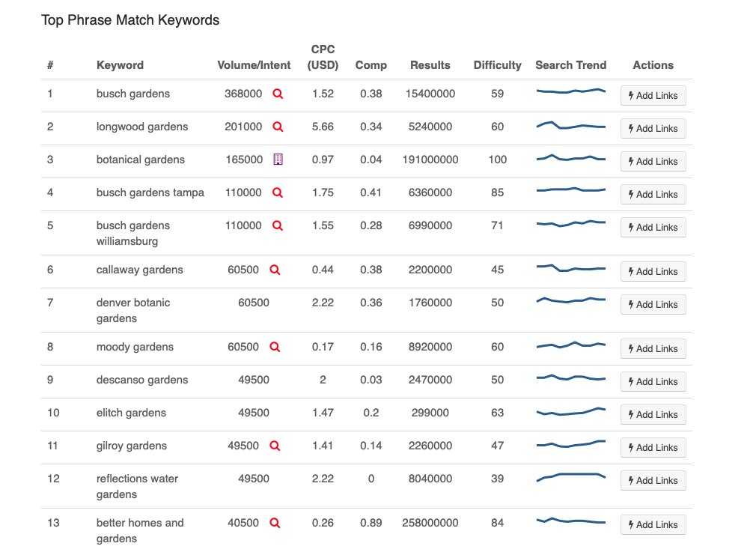
Task: Sort by the Volume/Intent column header
Action: (254, 65)
